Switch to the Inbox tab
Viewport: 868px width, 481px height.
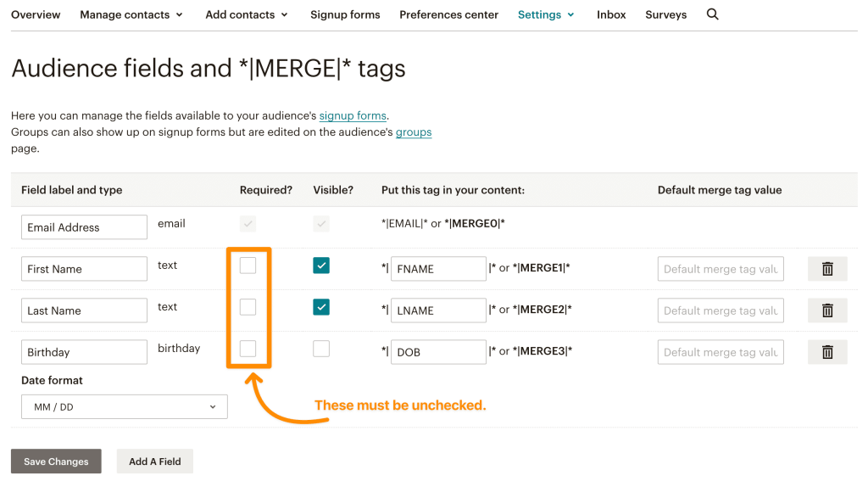(611, 14)
